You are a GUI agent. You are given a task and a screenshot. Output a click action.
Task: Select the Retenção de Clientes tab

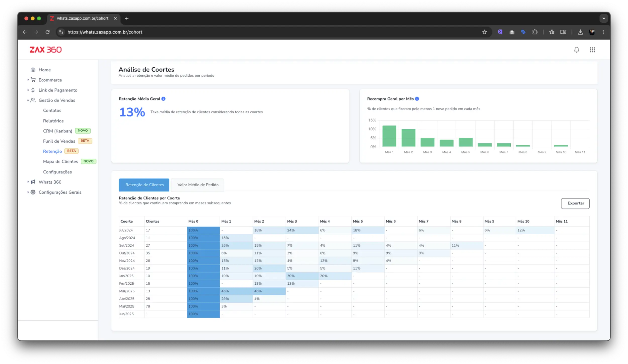[x=144, y=185]
